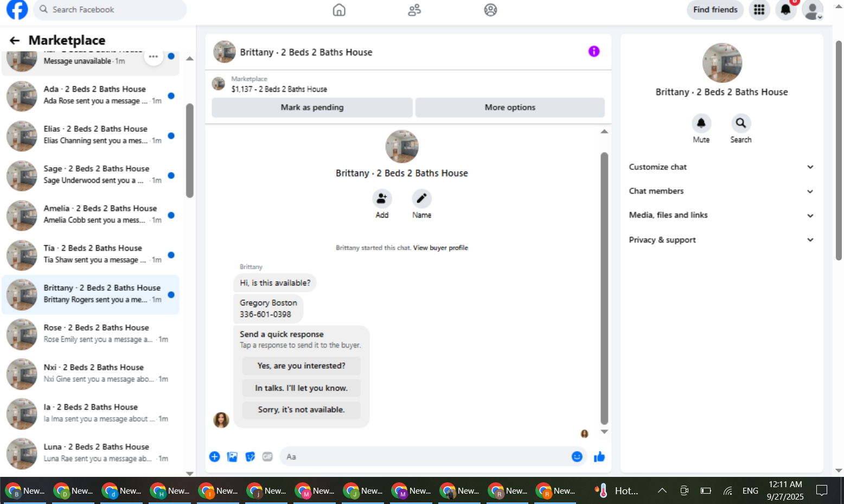
Task: Click in the Search Facebook field
Action: point(110,10)
